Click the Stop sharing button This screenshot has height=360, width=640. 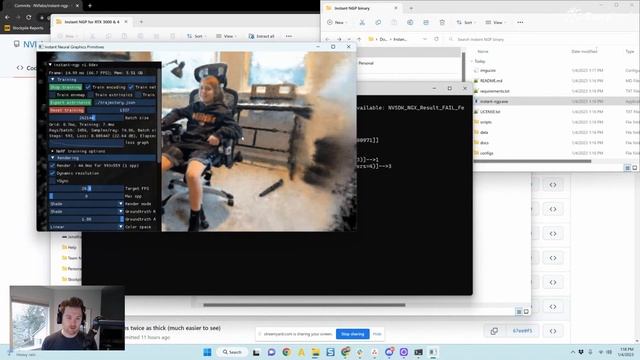tap(353, 334)
